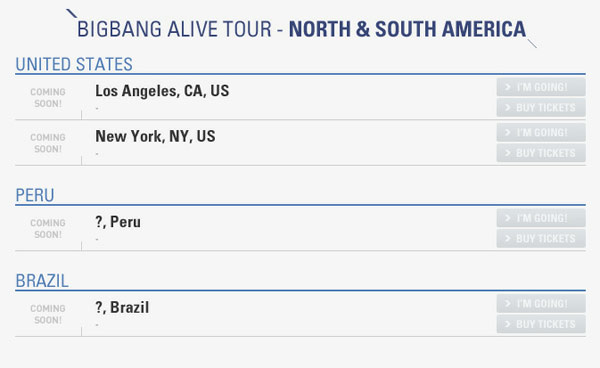The height and width of the screenshot is (368, 600).
Task: Open the Los Angeles, CA, US event title
Action: [x=162, y=91]
